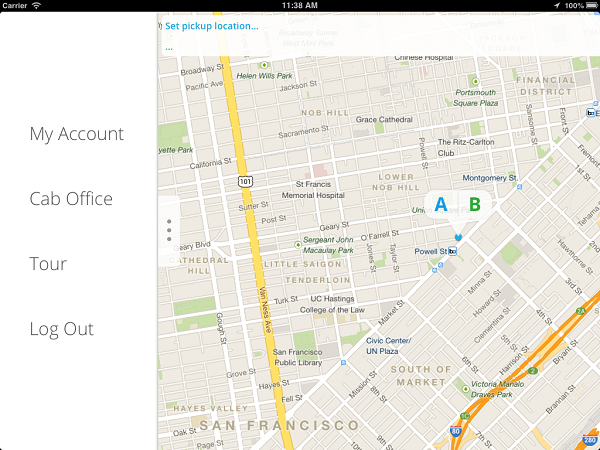Screen dimensions: 600x450
Task: Tap the location services arrow icon
Action: coord(557,5)
